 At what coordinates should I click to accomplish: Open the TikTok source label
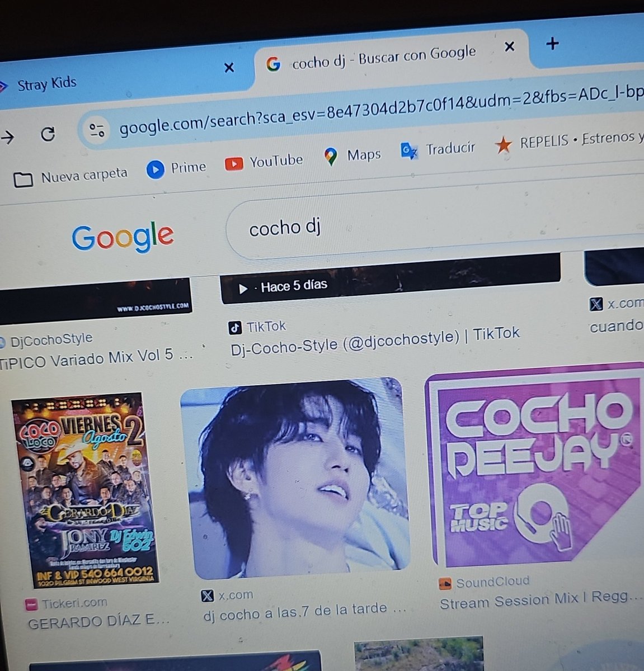point(258,327)
